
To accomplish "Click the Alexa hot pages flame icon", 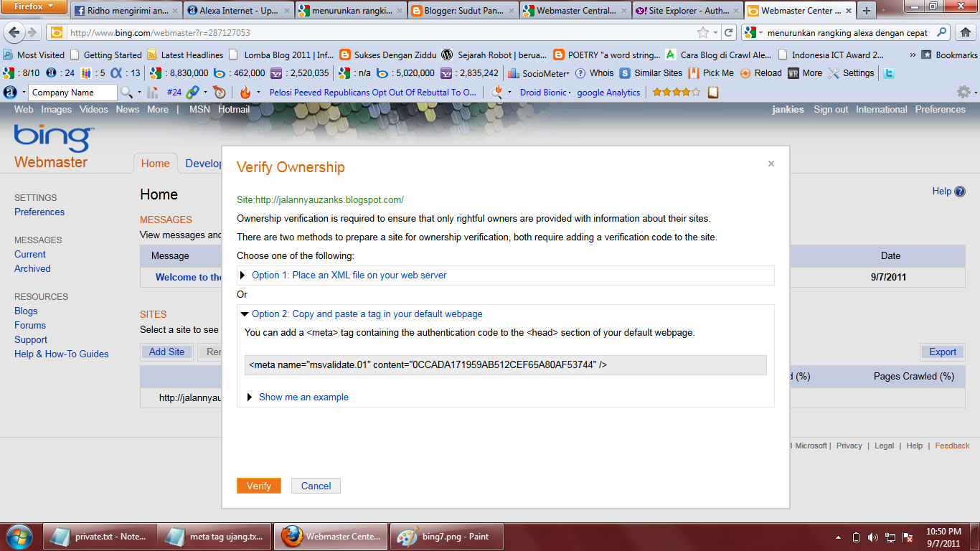I will pyautogui.click(x=245, y=93).
